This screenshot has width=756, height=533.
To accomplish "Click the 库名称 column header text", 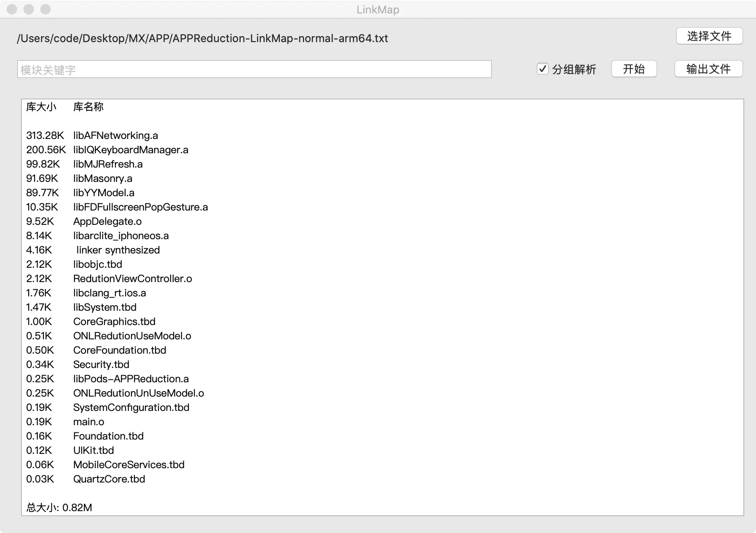I will point(88,107).
